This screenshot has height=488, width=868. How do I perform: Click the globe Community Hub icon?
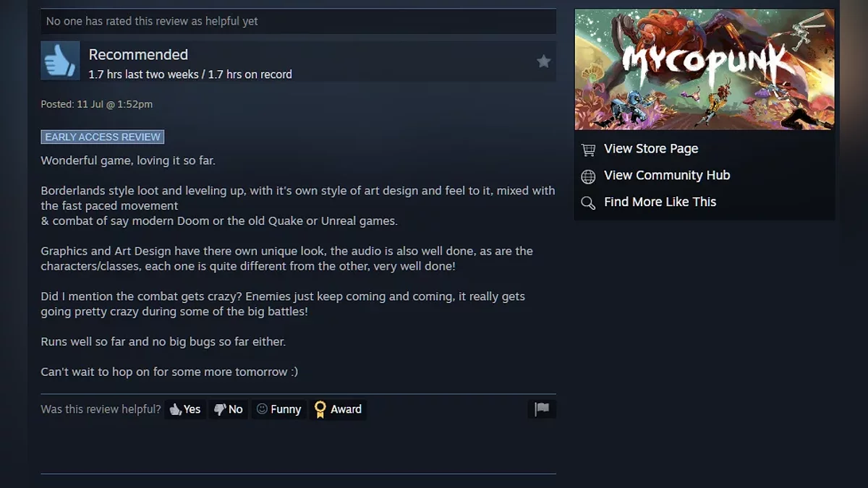(588, 176)
